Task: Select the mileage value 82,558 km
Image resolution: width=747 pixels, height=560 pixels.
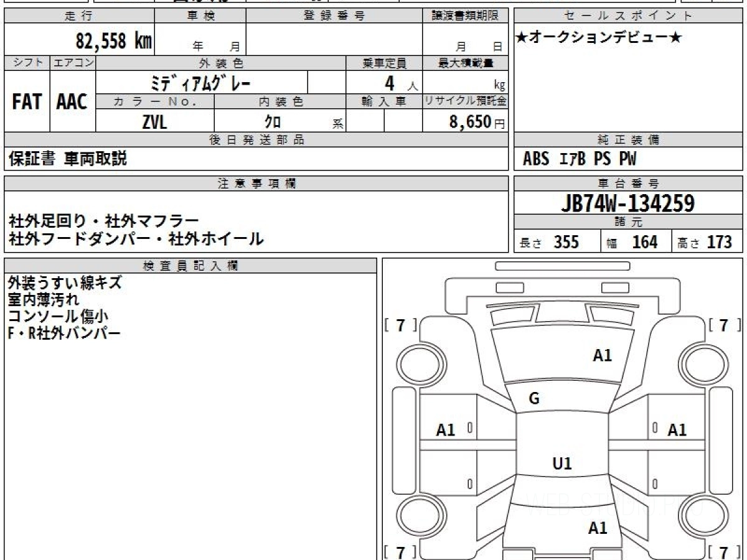Action: coord(114,41)
